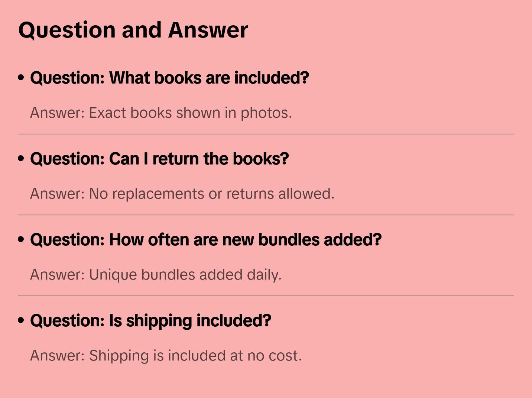Click the divider below the bundles answer
This screenshot has height=398, width=532.
(x=266, y=296)
